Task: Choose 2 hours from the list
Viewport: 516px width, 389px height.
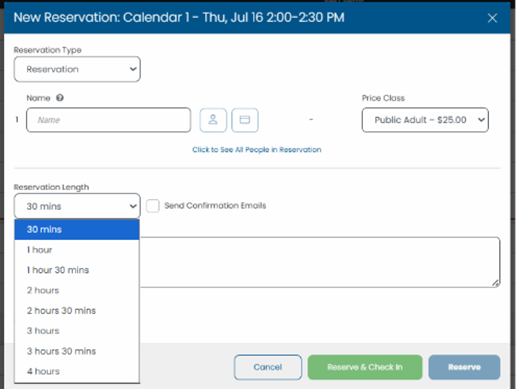Action: coord(77,290)
